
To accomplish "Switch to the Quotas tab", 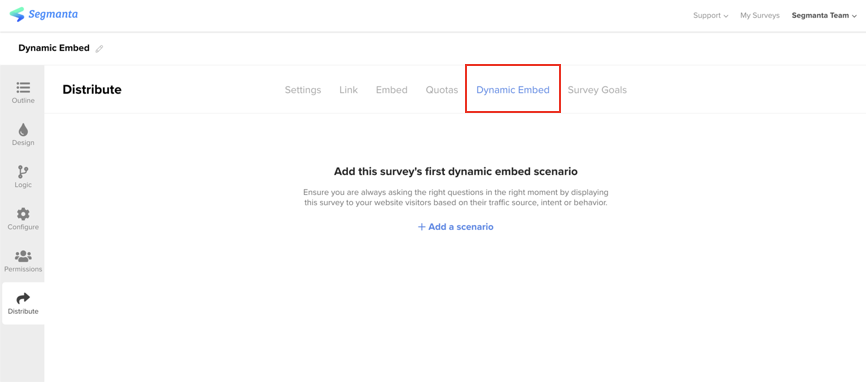I will click(x=442, y=90).
